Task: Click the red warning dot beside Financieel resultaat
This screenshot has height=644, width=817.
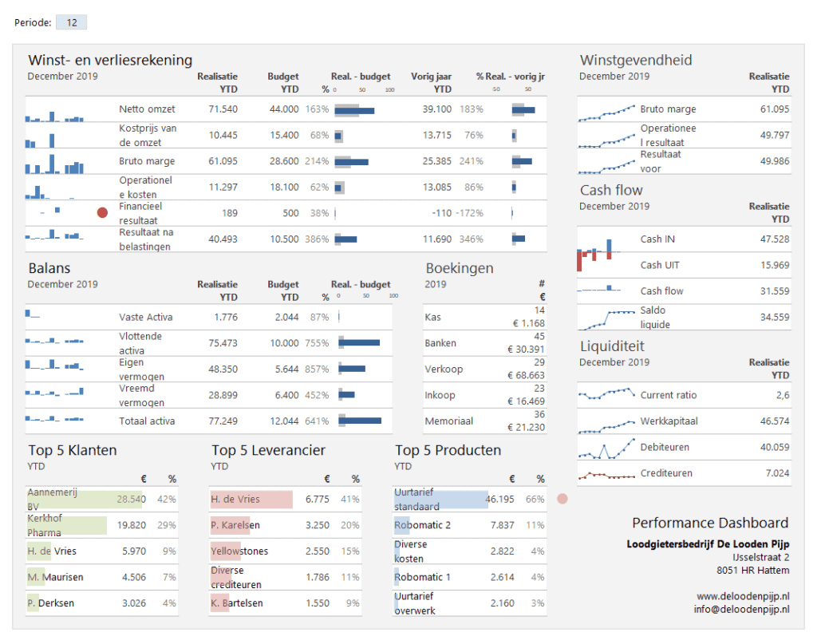Action: click(x=102, y=213)
